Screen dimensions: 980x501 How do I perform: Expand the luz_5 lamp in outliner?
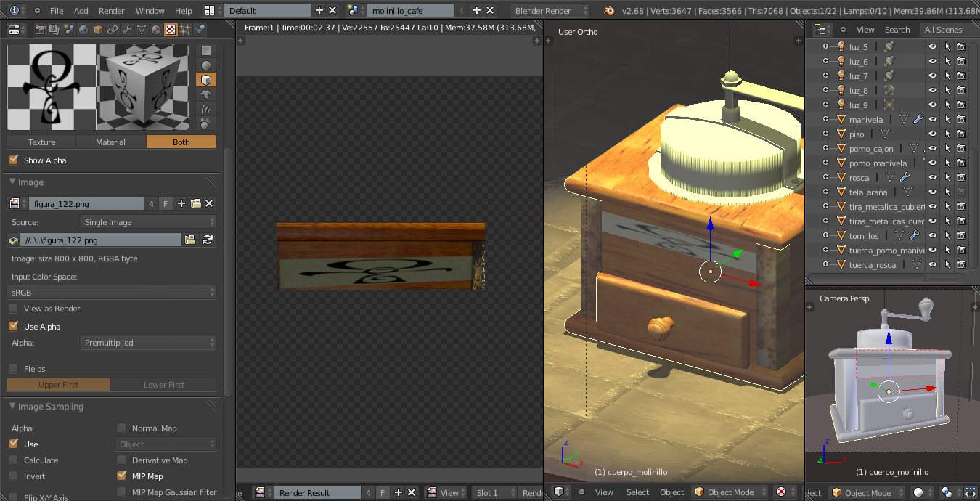tap(825, 47)
